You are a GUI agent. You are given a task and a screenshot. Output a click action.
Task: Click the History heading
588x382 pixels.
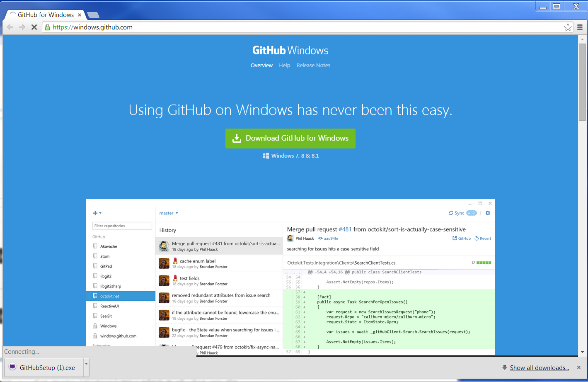click(x=168, y=230)
